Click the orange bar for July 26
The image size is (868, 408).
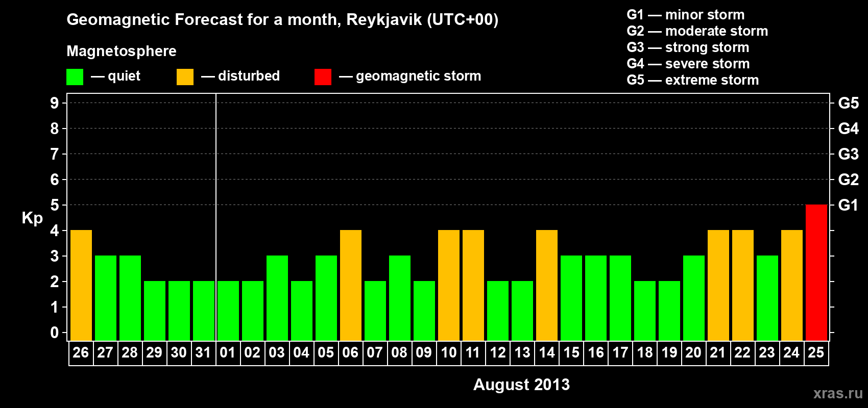(81, 285)
